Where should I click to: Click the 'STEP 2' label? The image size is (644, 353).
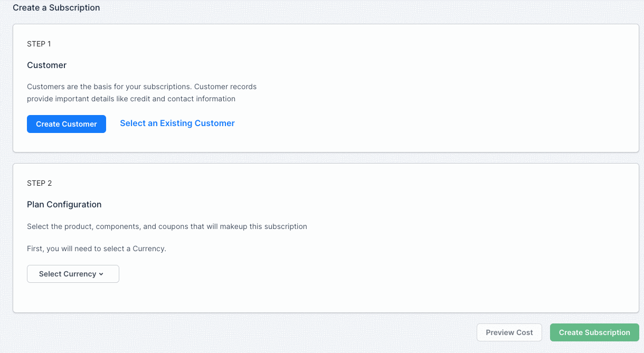pyautogui.click(x=40, y=183)
